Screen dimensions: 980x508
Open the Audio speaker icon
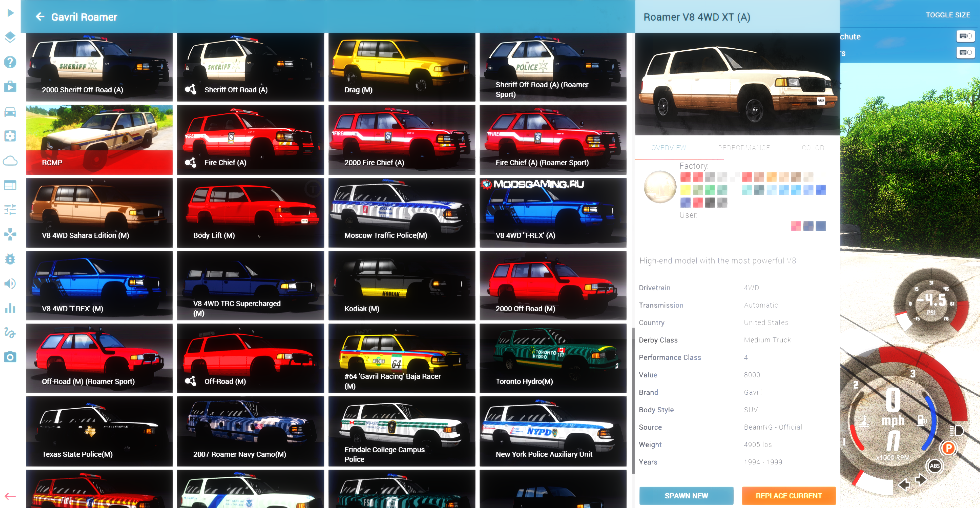[x=10, y=283]
